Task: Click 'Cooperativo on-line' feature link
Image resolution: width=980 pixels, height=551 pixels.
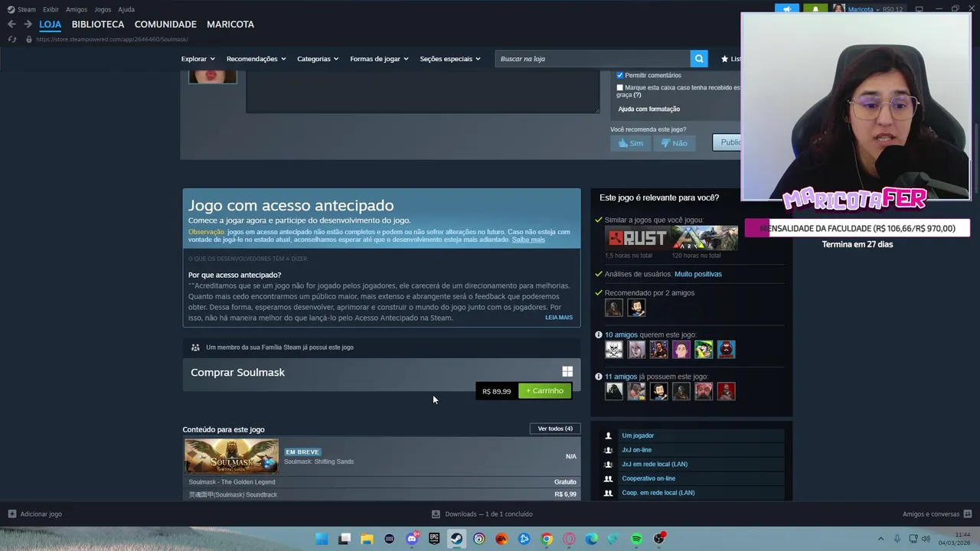Action: pyautogui.click(x=648, y=478)
